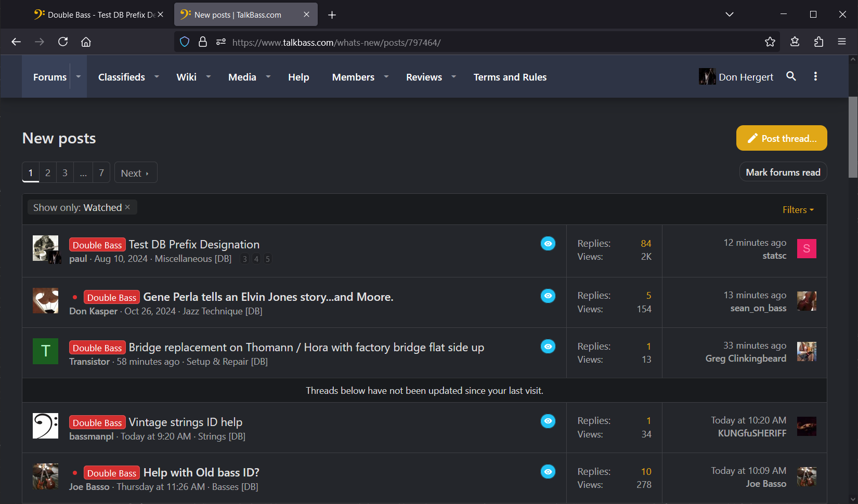Viewport: 858px width, 504px height.
Task: Go to page 3 of new posts
Action: pos(65,173)
